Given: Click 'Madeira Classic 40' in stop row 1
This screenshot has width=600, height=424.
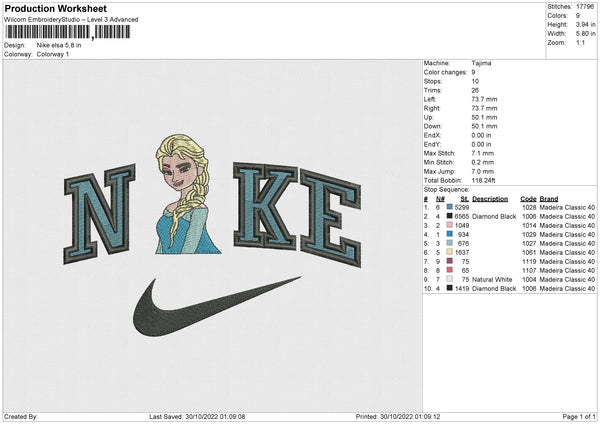Looking at the screenshot, I should pos(567,207).
